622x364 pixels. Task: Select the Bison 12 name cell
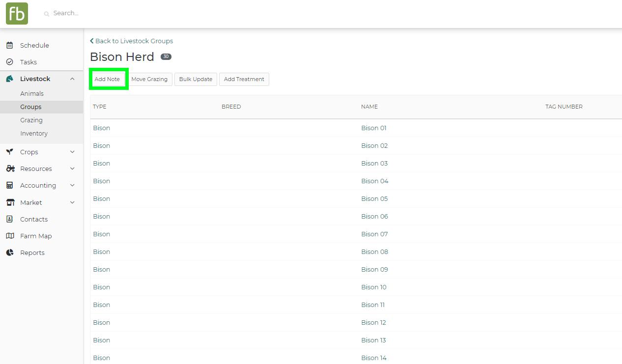[x=373, y=322]
